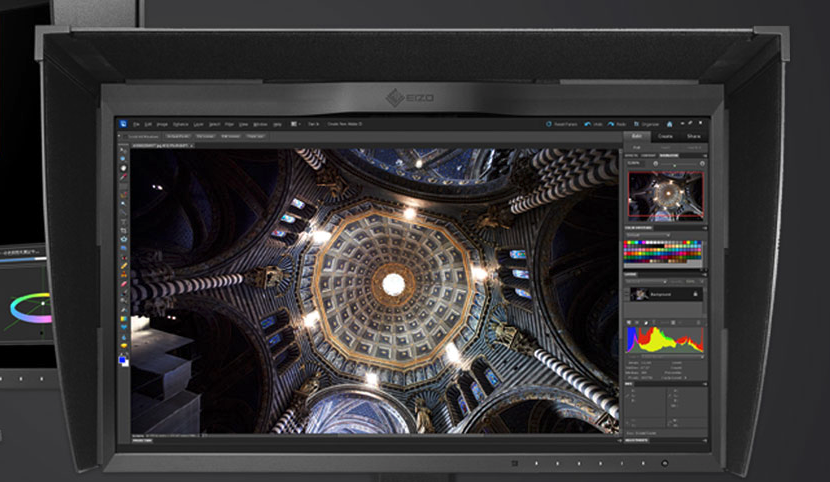The width and height of the screenshot is (830, 482).
Task: Open the Layer menu
Action: [x=199, y=124]
